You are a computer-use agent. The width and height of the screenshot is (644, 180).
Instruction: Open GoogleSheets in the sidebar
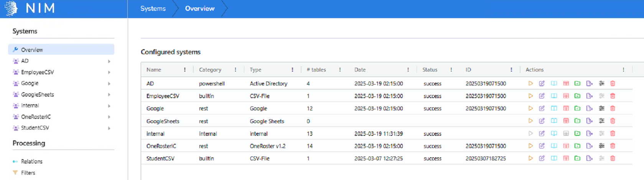point(37,94)
